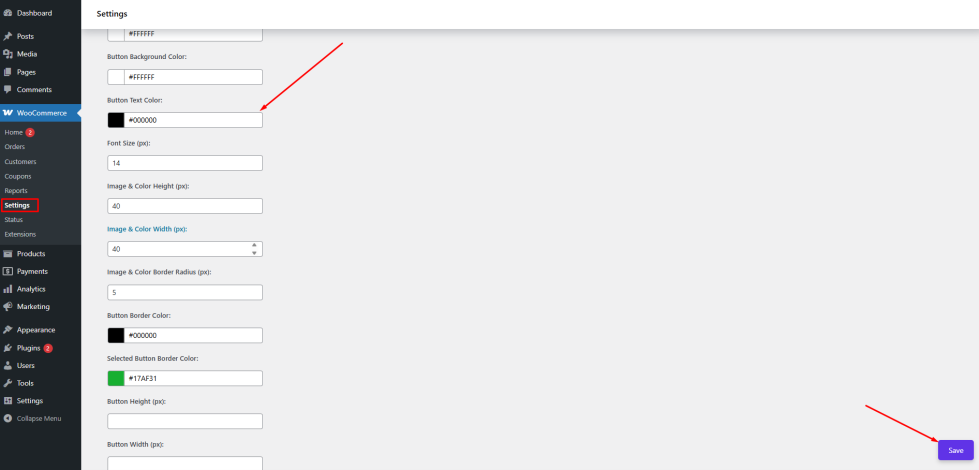This screenshot has height=470, width=979.
Task: Collapse the admin menu
Action: [x=32, y=418]
